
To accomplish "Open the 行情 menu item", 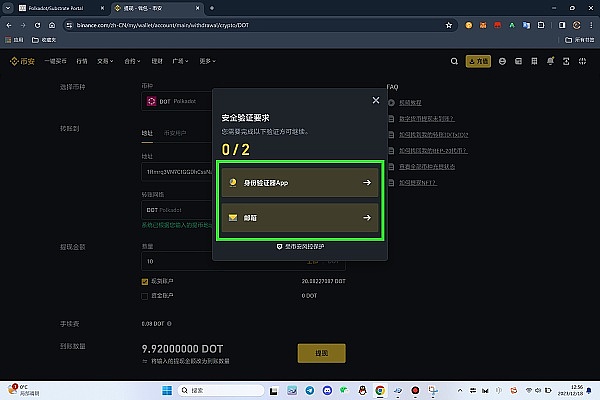I will (x=82, y=61).
